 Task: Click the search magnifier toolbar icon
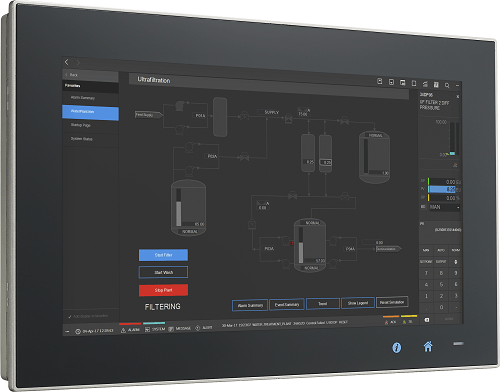447,85
